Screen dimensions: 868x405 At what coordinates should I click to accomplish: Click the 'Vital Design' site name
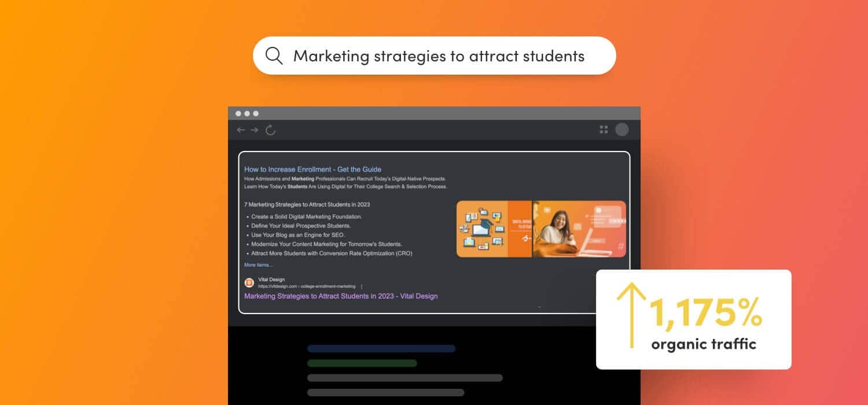(271, 279)
